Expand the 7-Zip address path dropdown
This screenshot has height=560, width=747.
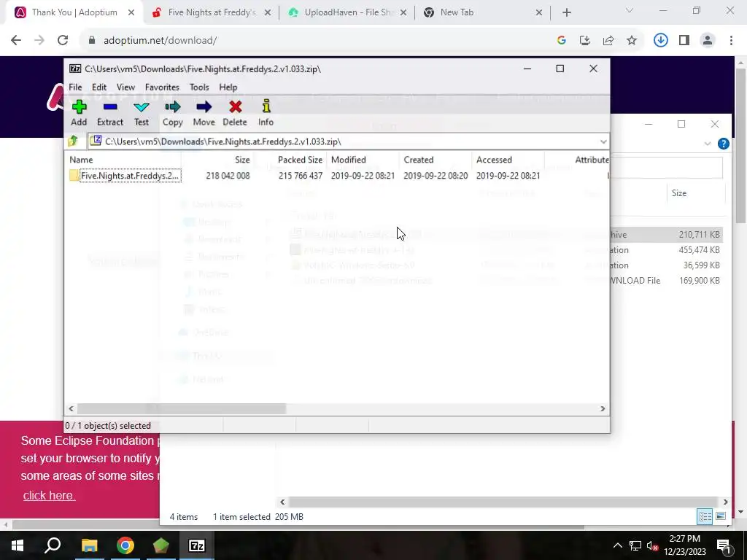pos(603,141)
